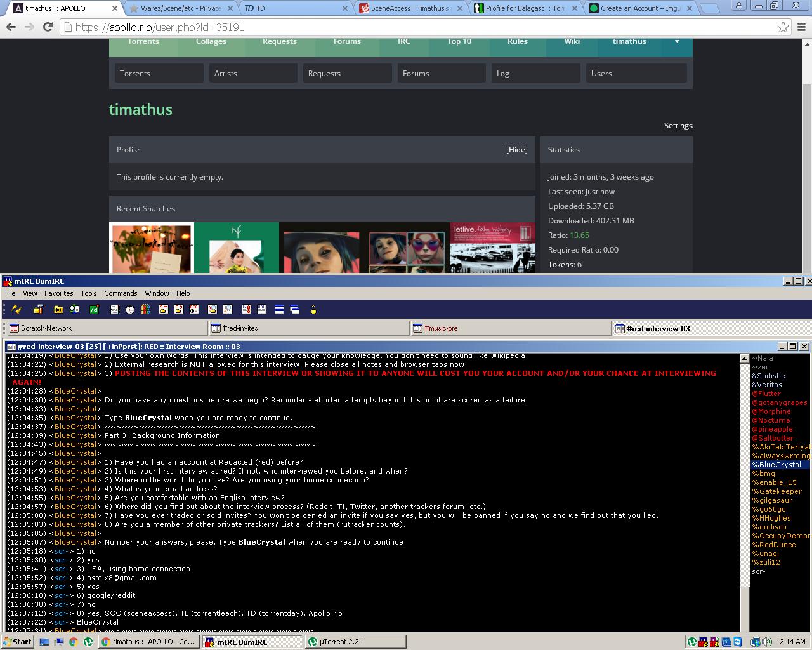This screenshot has height=650, width=812.
Task: Click uTorrent 2.2.1 taskbar button
Action: tap(355, 642)
